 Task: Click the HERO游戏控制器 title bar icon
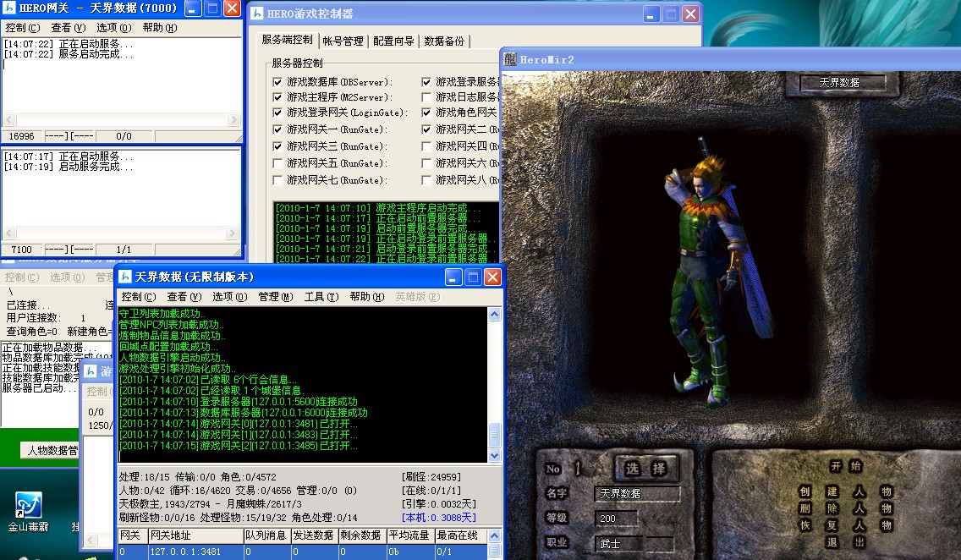[x=256, y=14]
